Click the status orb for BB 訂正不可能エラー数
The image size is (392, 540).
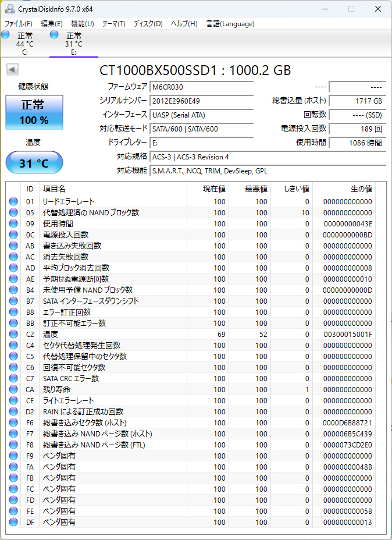13,323
